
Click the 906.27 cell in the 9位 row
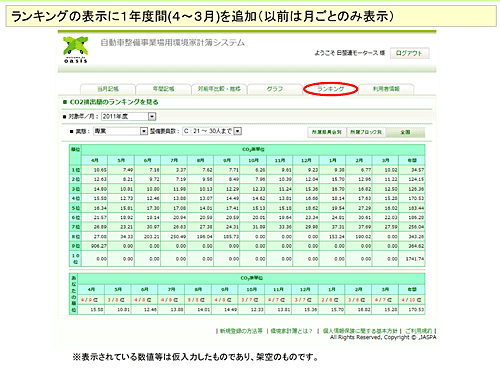click(94, 246)
